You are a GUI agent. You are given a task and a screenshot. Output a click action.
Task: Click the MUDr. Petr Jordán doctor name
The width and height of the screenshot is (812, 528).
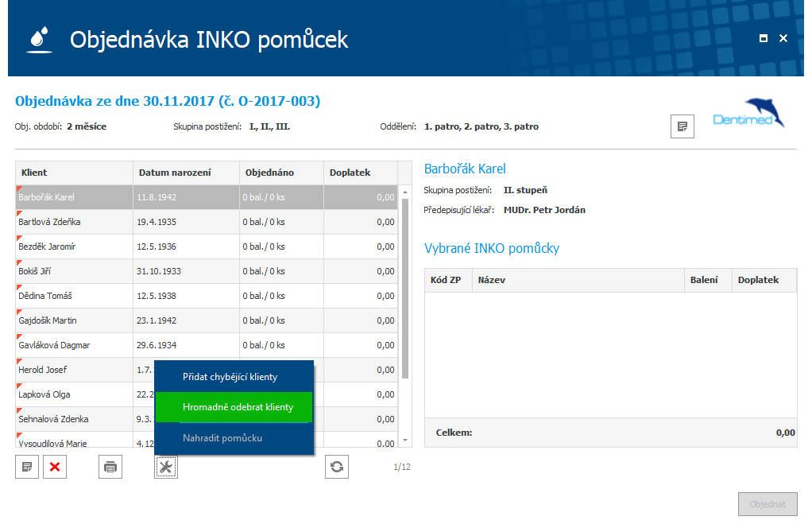click(544, 210)
